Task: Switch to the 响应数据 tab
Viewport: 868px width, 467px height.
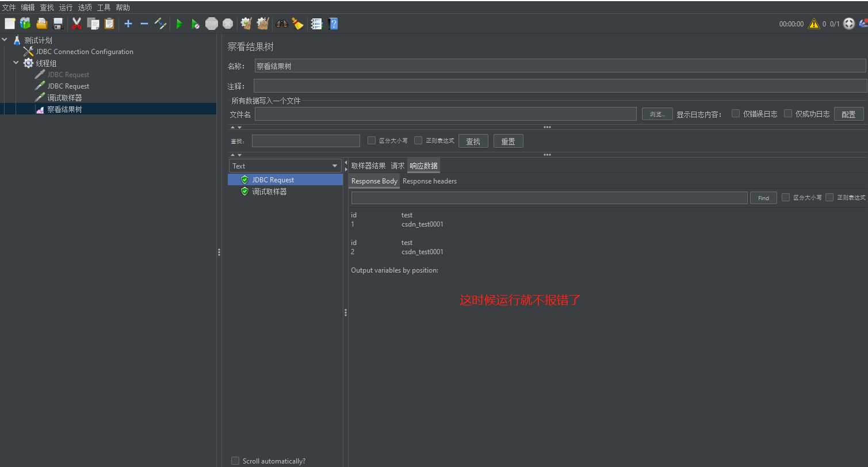Action: pyautogui.click(x=423, y=166)
